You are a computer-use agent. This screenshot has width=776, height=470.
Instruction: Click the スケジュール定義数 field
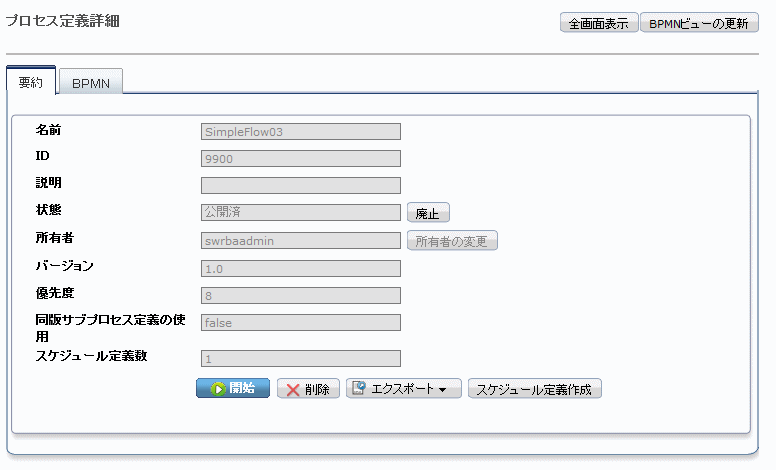coord(300,358)
